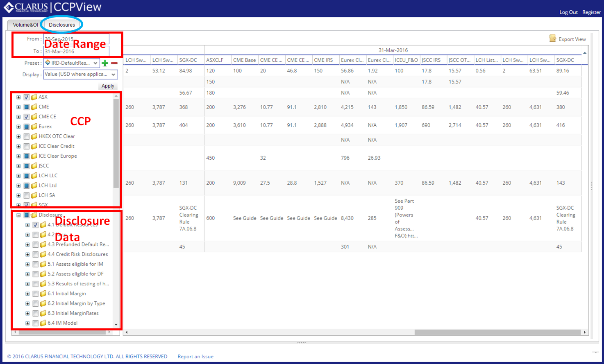Click the CME folder icon
604x364 pixels.
pos(34,107)
